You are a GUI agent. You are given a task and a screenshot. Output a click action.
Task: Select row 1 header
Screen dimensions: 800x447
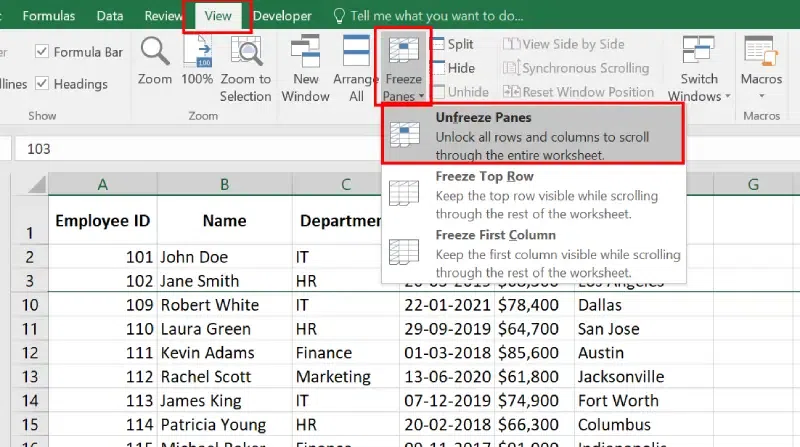tap(30, 220)
